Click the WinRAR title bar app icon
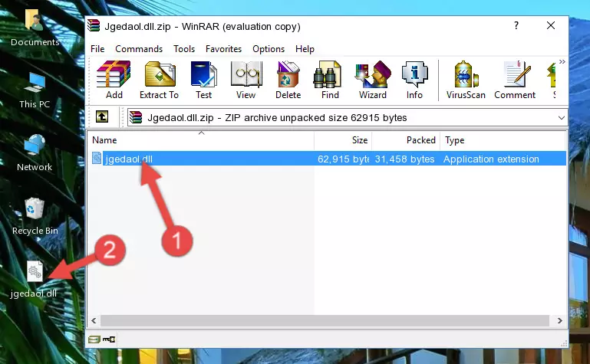This screenshot has width=590, height=364. point(94,25)
